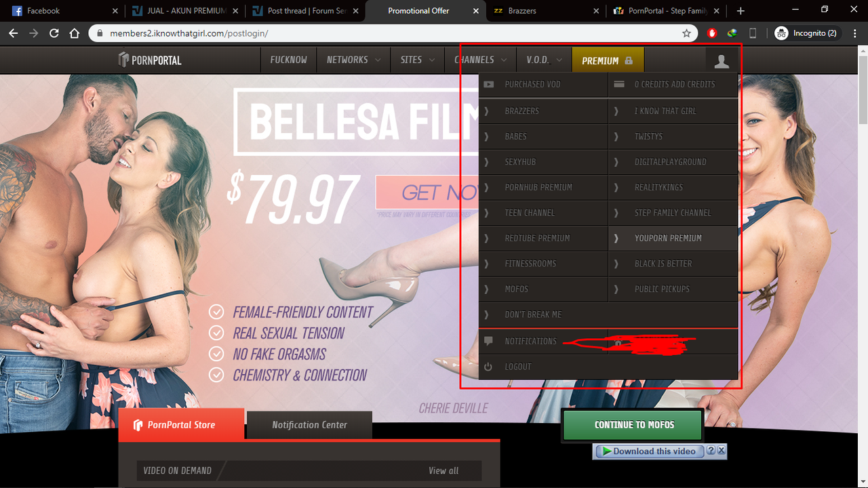Expand the Networks dropdown menu
Screen dimensions: 868x488
point(353,60)
